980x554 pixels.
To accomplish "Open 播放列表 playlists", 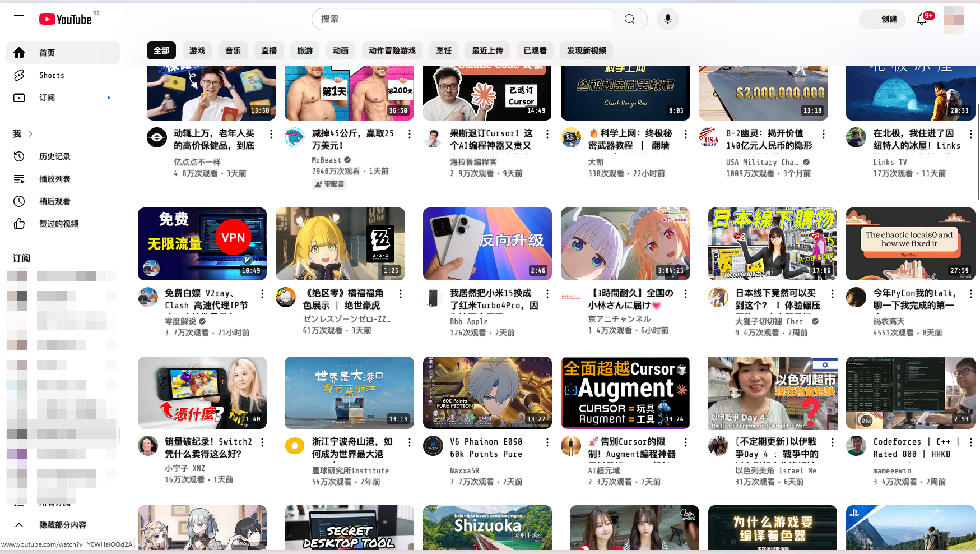I will (63, 179).
